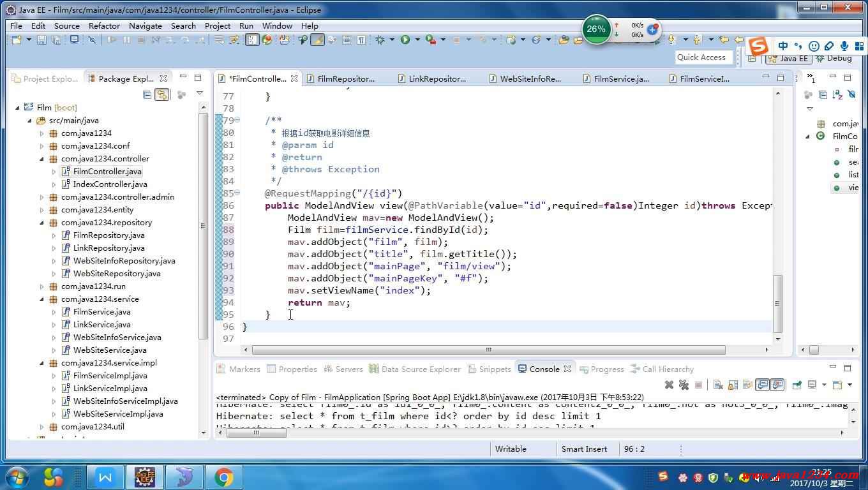Collapse the com.java1234.service.impl package
868x490 pixels.
pos(41,363)
